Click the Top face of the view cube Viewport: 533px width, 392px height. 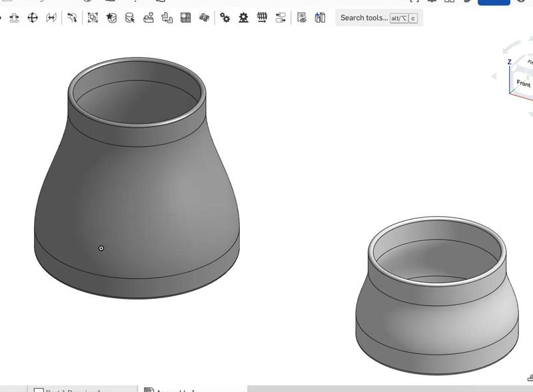pyautogui.click(x=530, y=63)
